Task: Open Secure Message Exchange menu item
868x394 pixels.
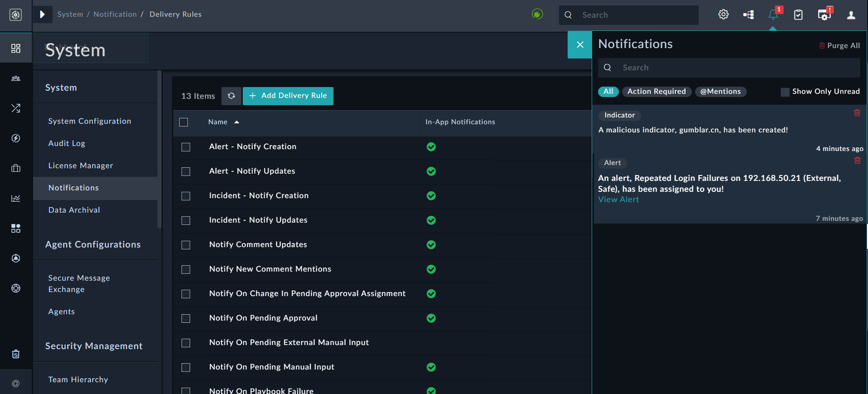Action: (79, 284)
